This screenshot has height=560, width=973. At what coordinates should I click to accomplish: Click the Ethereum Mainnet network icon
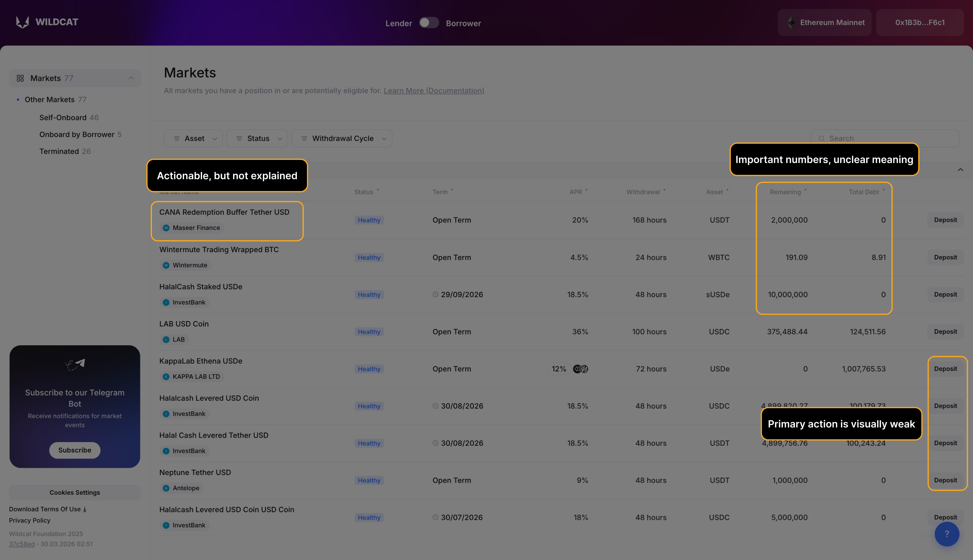point(791,23)
